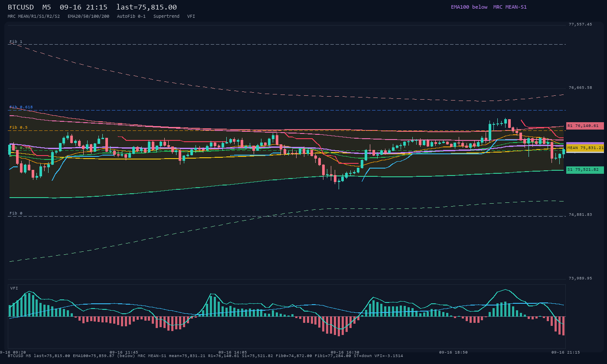The width and height of the screenshot is (607, 364).
Task: Click the 76,665.58 price axis label
Action: (580, 88)
